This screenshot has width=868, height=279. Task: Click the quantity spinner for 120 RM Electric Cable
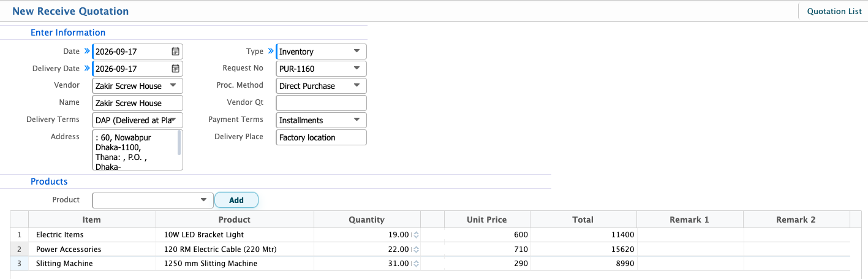click(416, 250)
